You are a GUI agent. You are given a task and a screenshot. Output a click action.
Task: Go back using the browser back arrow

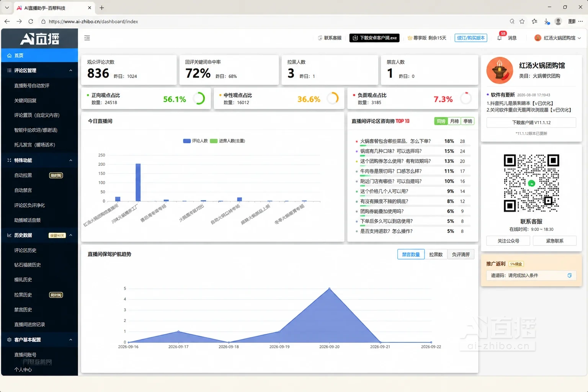pos(7,21)
